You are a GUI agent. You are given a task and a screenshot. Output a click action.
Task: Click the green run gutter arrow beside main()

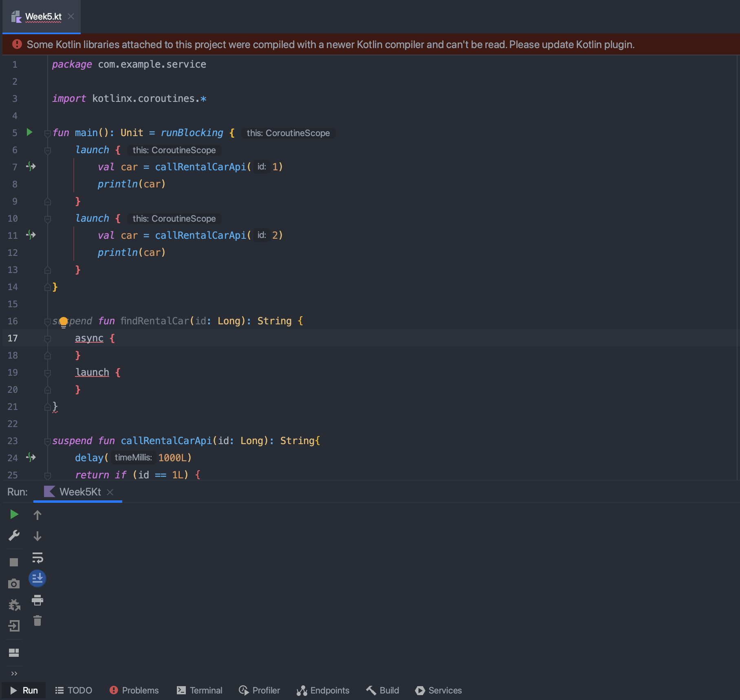point(29,132)
